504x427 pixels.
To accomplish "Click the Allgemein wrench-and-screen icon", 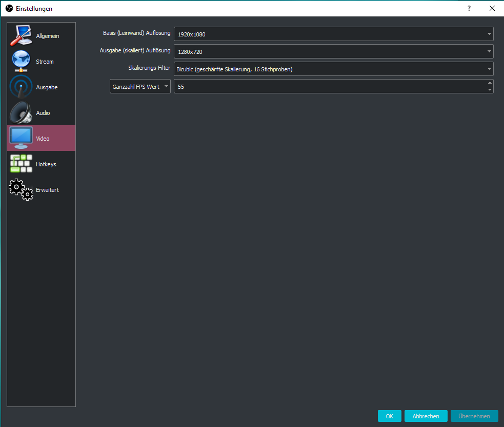I will pos(21,36).
